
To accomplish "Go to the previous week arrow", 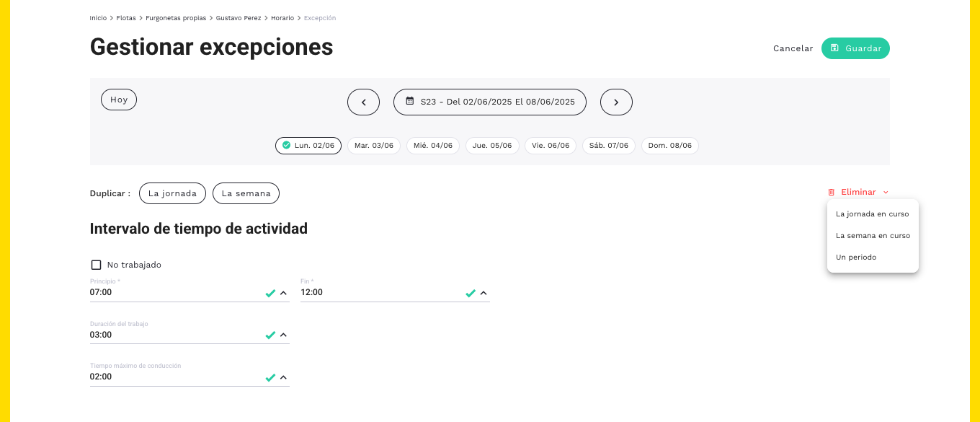I will tap(363, 102).
